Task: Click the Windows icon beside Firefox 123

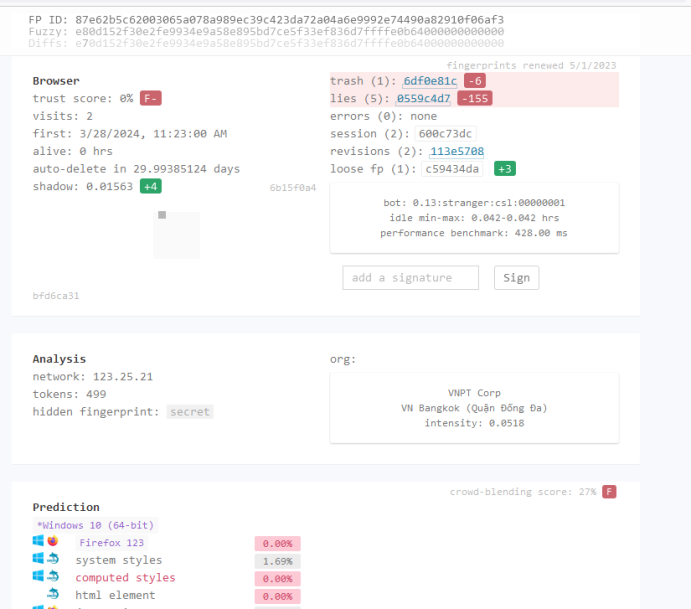Action: tap(38, 541)
